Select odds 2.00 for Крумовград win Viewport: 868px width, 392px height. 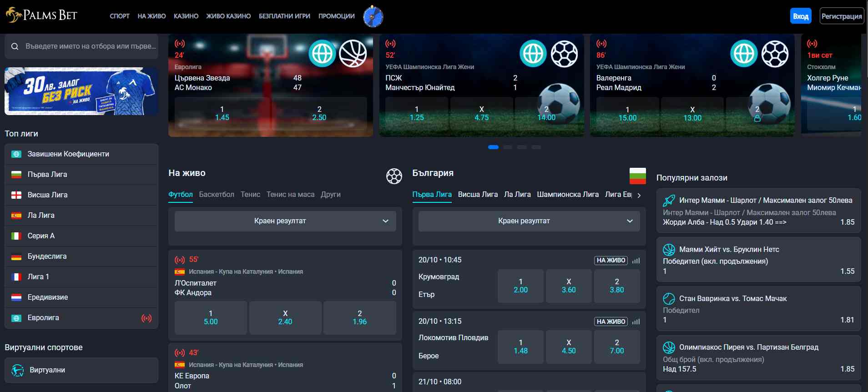coord(520,286)
